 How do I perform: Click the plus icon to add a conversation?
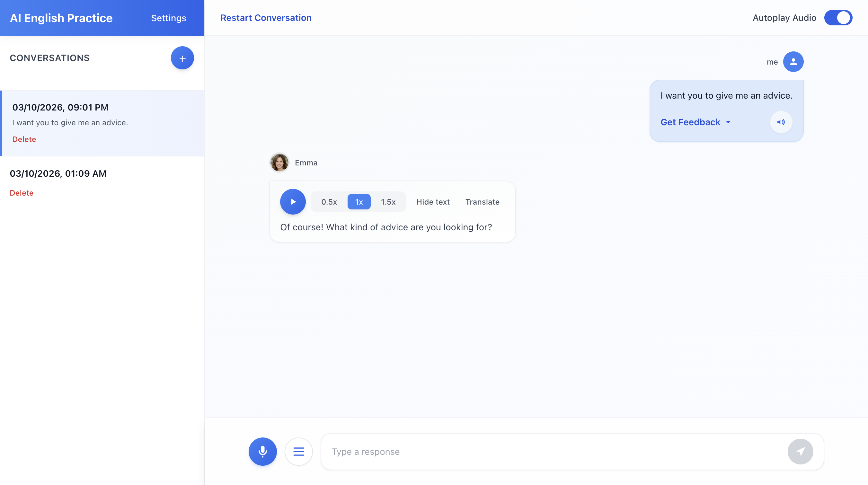click(x=182, y=58)
